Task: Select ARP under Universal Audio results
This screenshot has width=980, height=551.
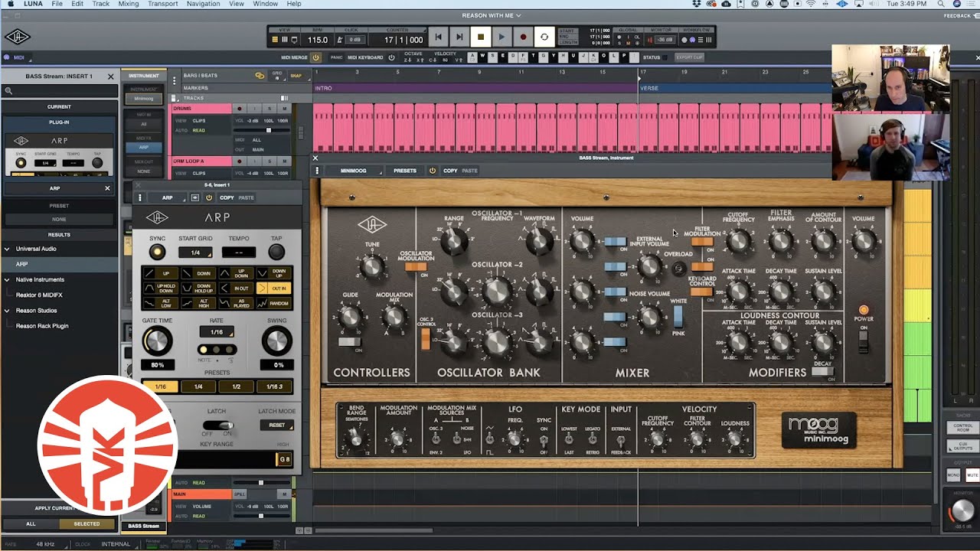Action: [x=59, y=264]
